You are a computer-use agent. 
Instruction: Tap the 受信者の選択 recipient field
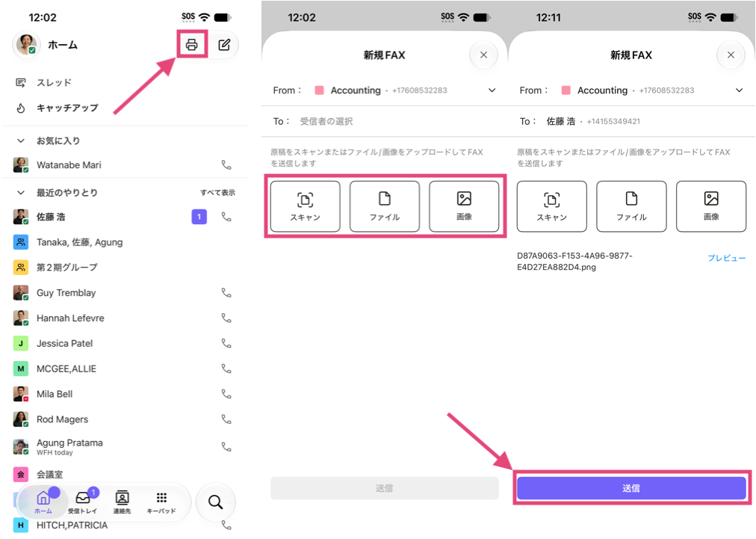[326, 121]
